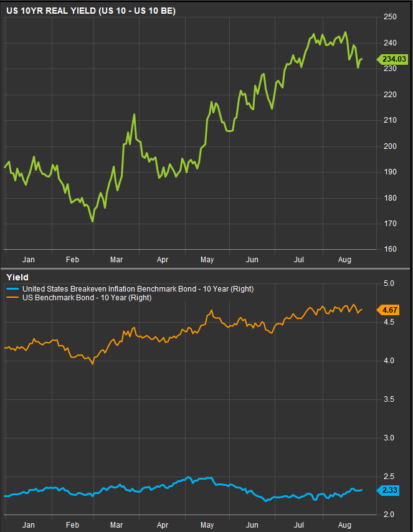Click the 2.5 axis label on Yield chart

(x=389, y=477)
